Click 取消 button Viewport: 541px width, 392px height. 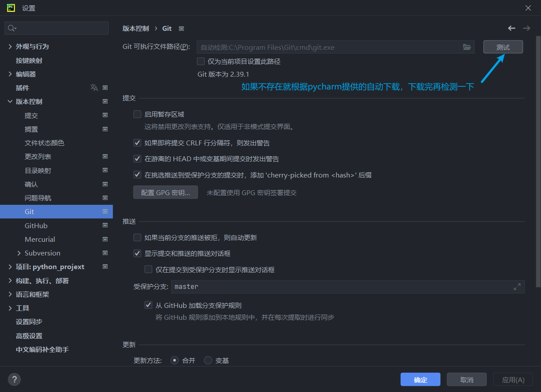pyautogui.click(x=467, y=380)
